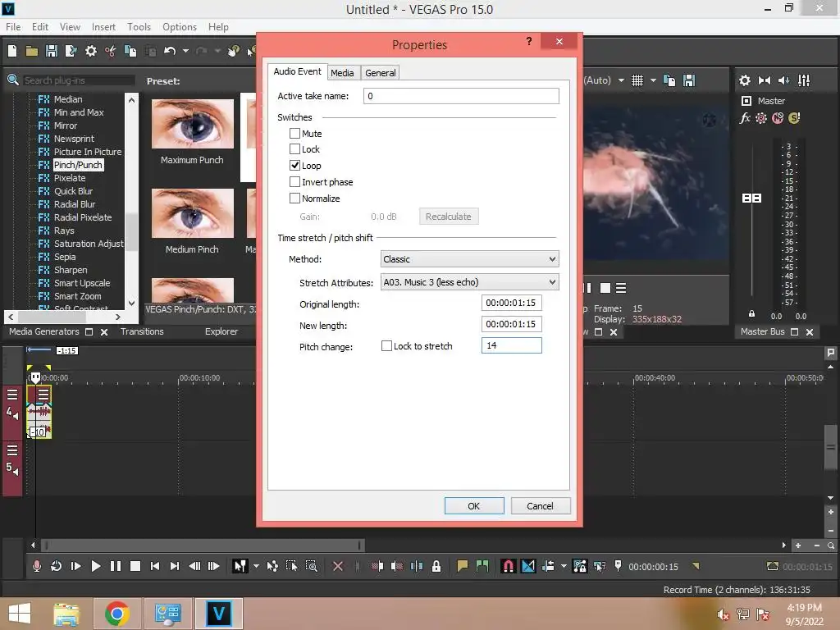Open project properties gear icon in toolbar
This screenshot has width=840, height=630.
tap(91, 51)
